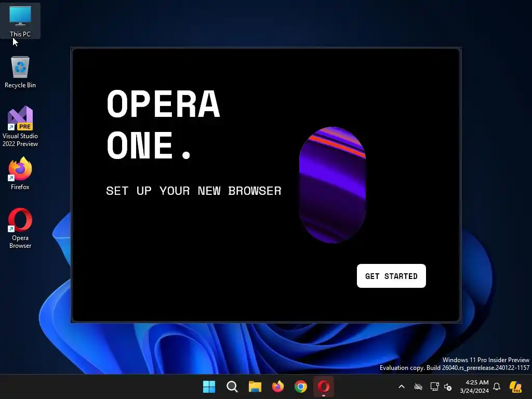Open Copilot Preview in the taskbar
532x399 pixels.
[515, 387]
